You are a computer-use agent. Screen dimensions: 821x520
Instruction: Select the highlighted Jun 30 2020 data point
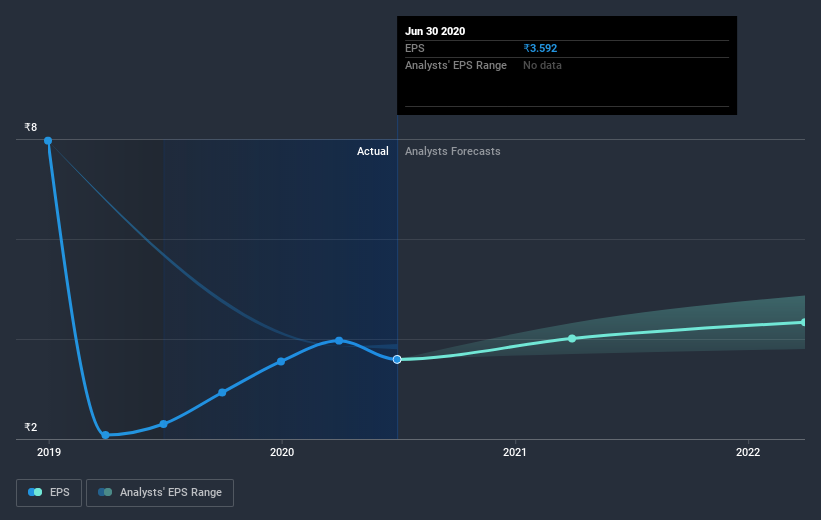(x=397, y=359)
